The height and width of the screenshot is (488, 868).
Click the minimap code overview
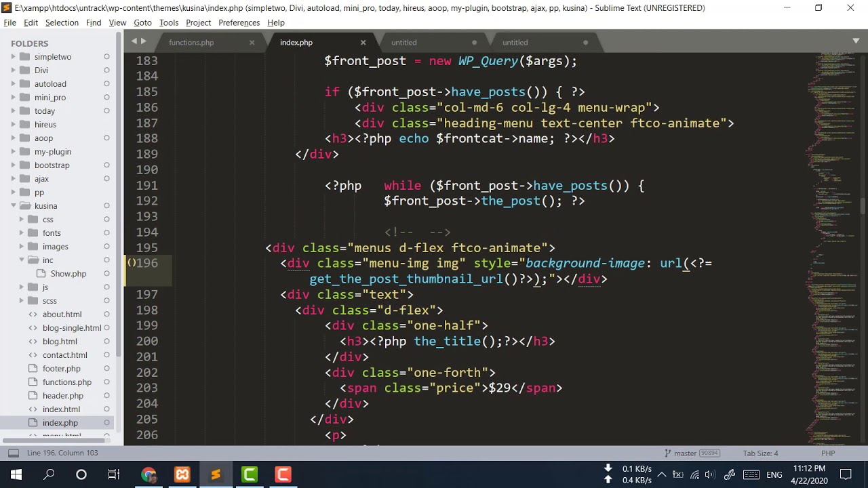832,249
